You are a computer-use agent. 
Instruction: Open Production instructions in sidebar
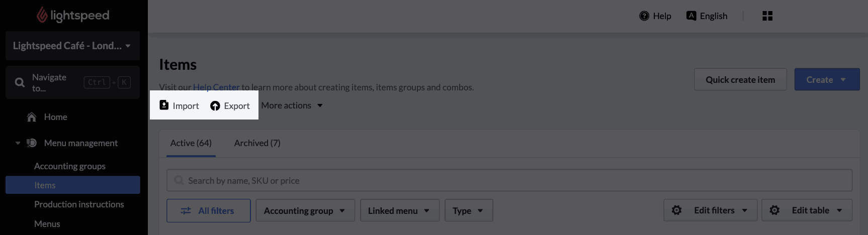click(79, 204)
